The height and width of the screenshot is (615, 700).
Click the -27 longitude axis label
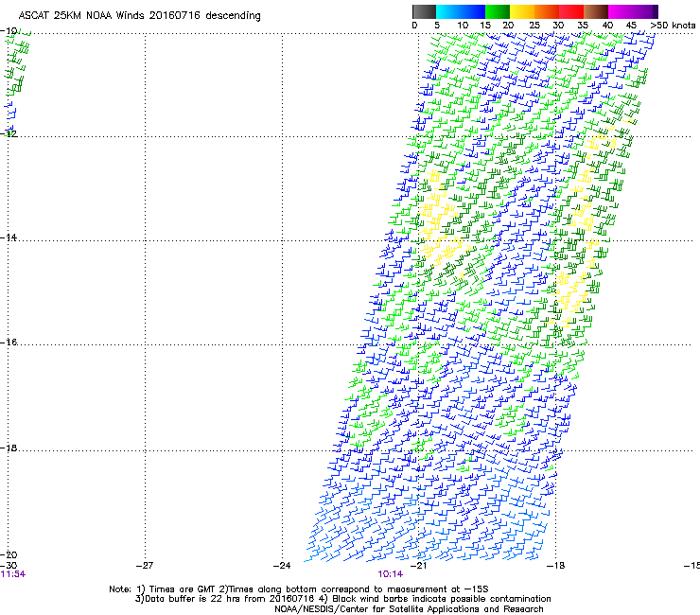point(145,565)
